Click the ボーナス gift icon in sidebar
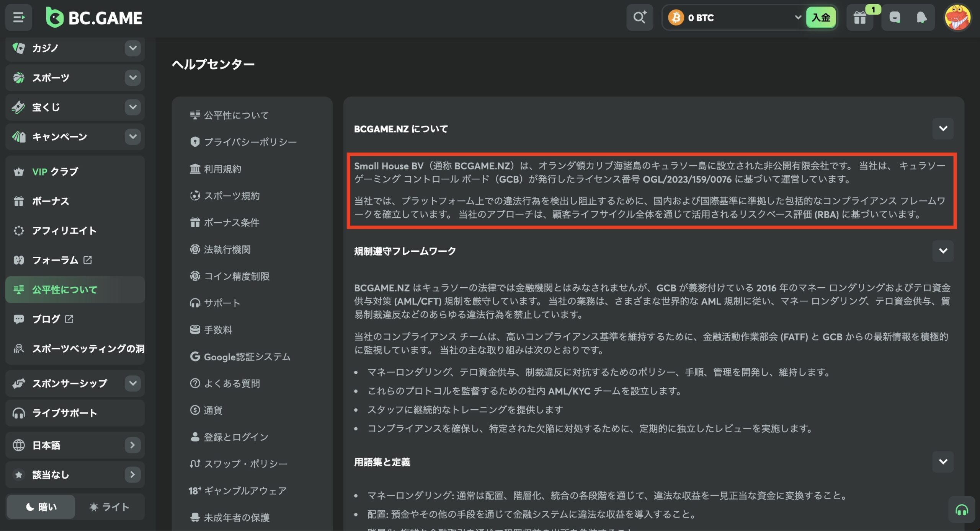The height and width of the screenshot is (531, 980). point(18,201)
